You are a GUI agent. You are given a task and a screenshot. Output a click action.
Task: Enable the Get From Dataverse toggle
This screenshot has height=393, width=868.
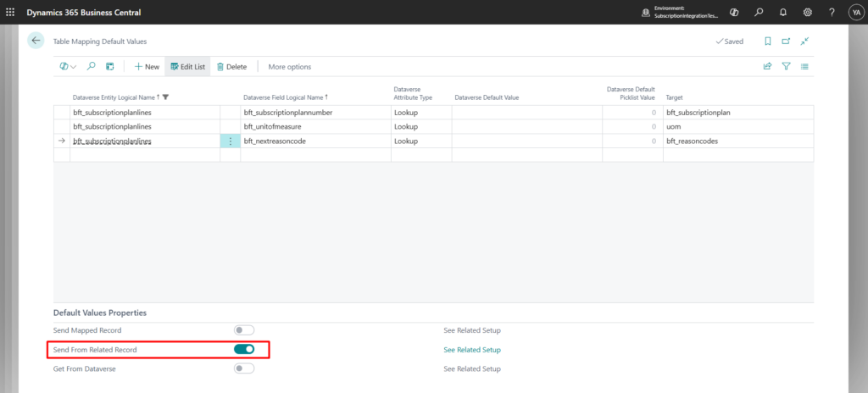click(x=244, y=368)
